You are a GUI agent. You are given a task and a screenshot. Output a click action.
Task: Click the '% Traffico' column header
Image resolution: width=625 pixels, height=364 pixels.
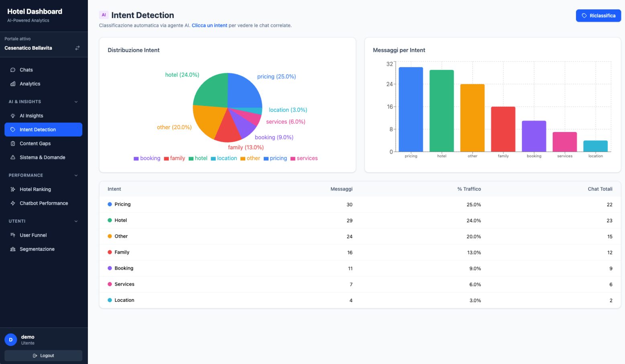(469, 189)
